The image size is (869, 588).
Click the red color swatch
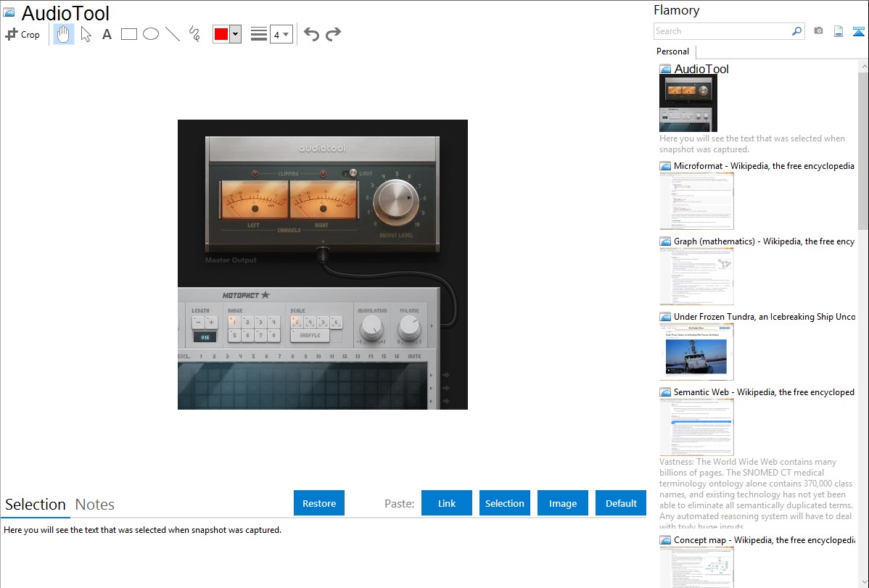[221, 34]
